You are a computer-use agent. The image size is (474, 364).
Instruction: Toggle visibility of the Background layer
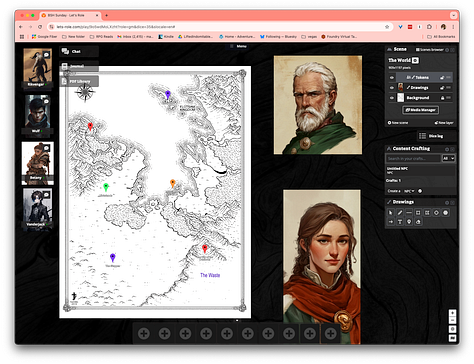392,98
